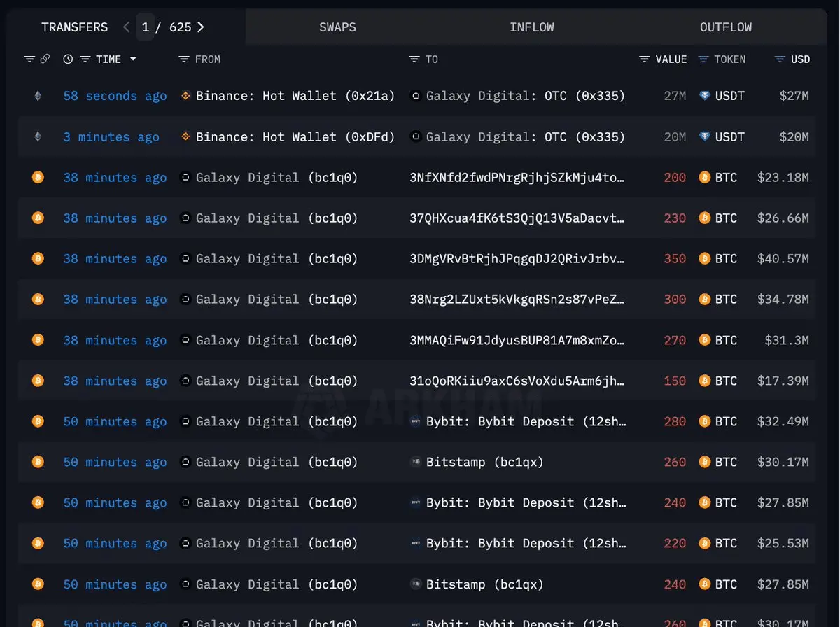Click the Bitcoin chain icon on the 150 BTC row
The width and height of the screenshot is (840, 627).
38,381
